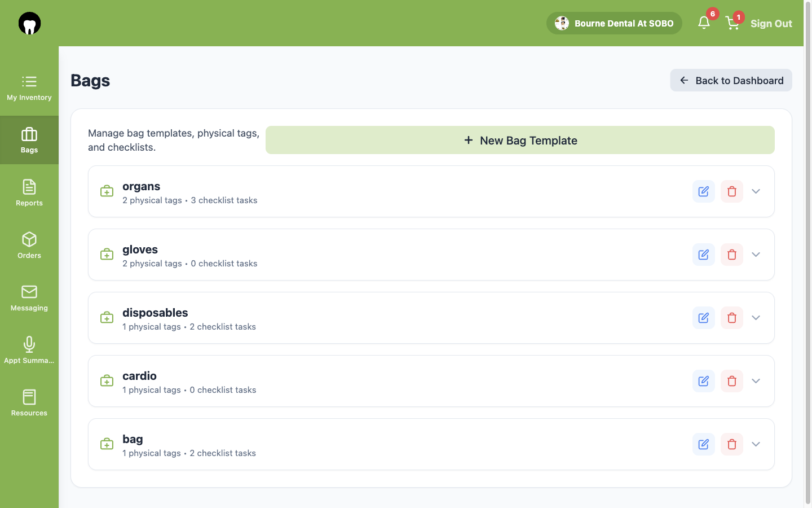Edit the disposables bag template

704,318
